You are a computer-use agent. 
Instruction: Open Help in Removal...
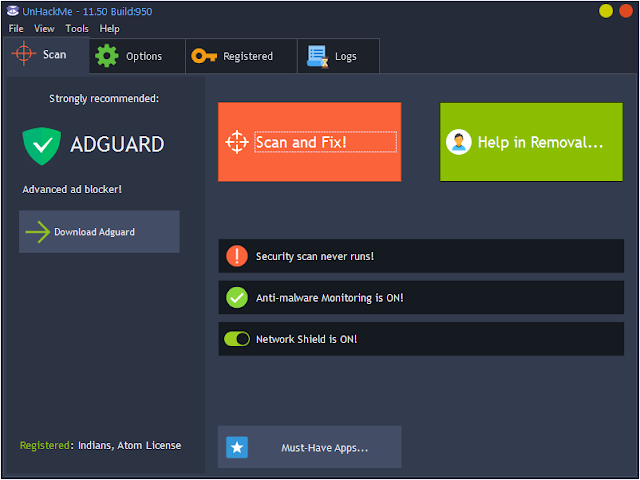[531, 142]
